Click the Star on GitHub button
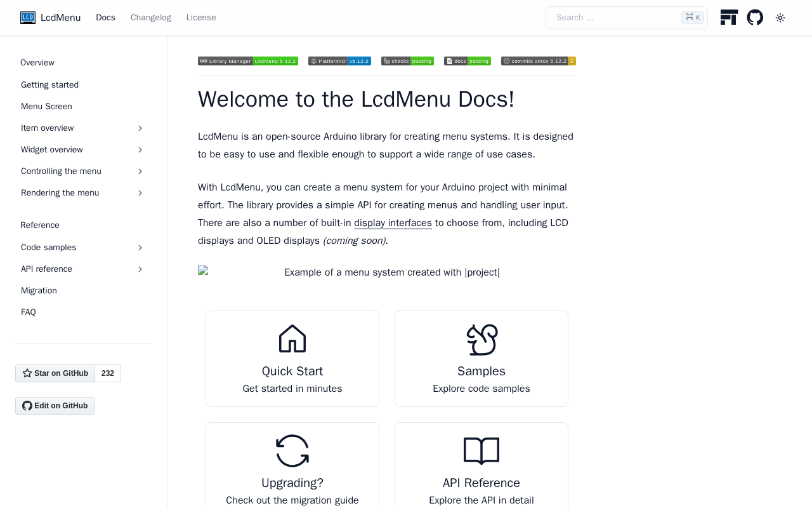 pyautogui.click(x=55, y=373)
